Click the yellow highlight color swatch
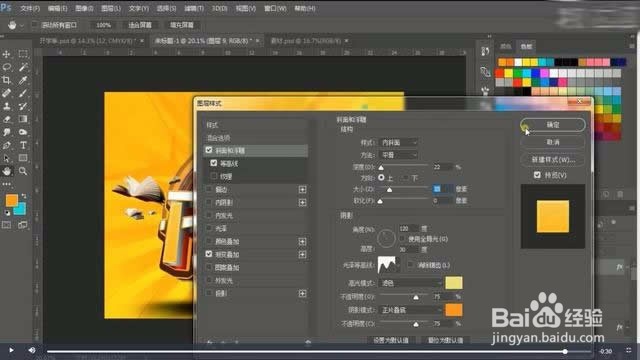 pos(453,283)
